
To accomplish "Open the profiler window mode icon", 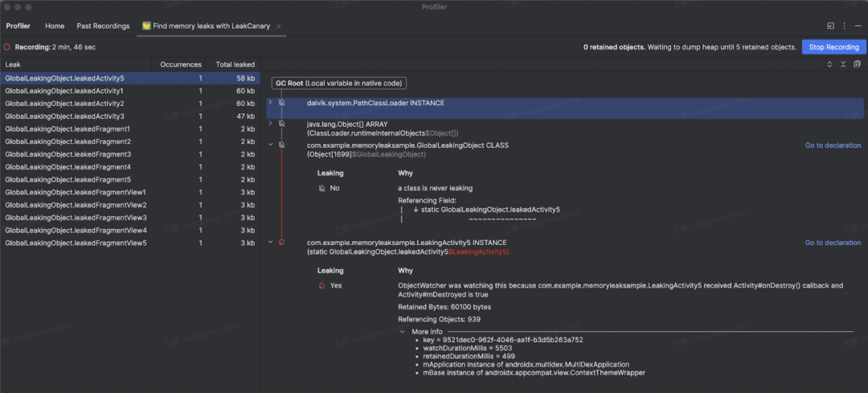I will click(x=831, y=26).
